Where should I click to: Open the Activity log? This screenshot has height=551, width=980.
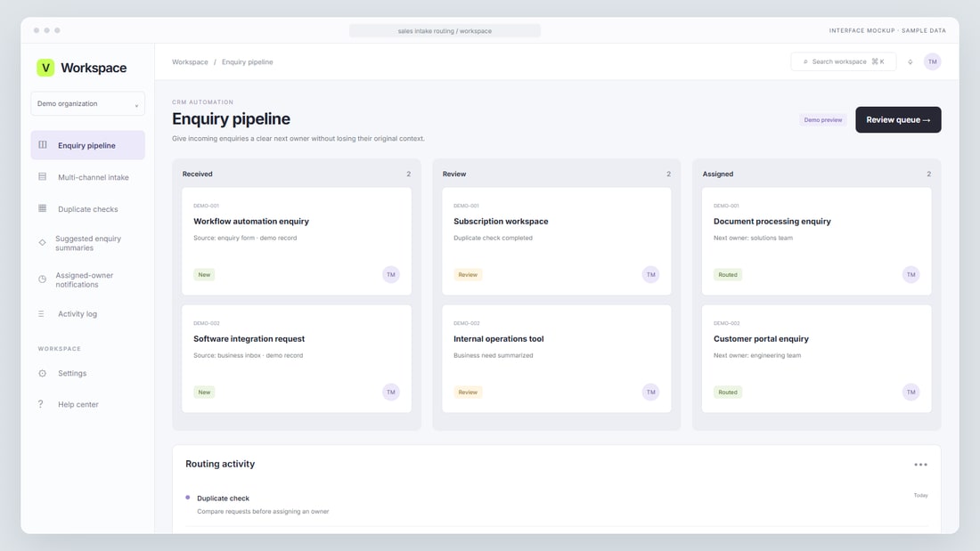pos(87,313)
